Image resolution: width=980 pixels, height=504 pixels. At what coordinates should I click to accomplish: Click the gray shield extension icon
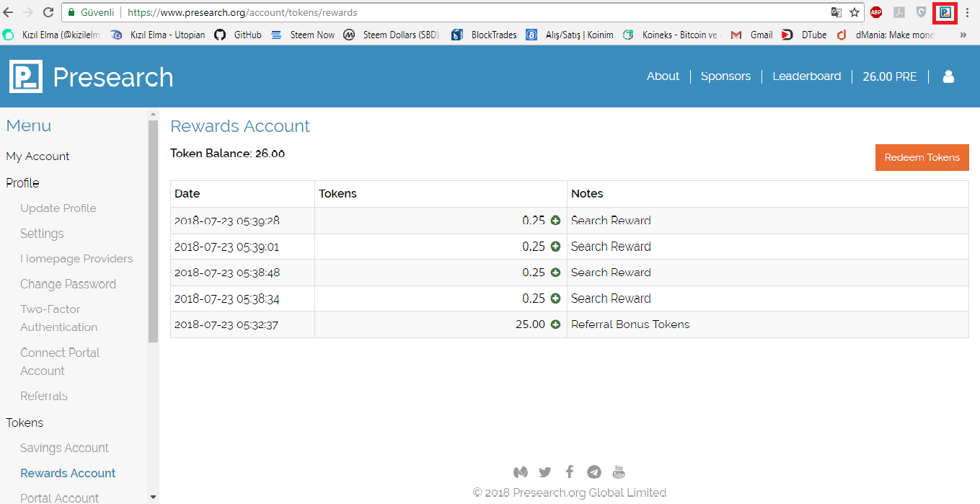pos(921,12)
